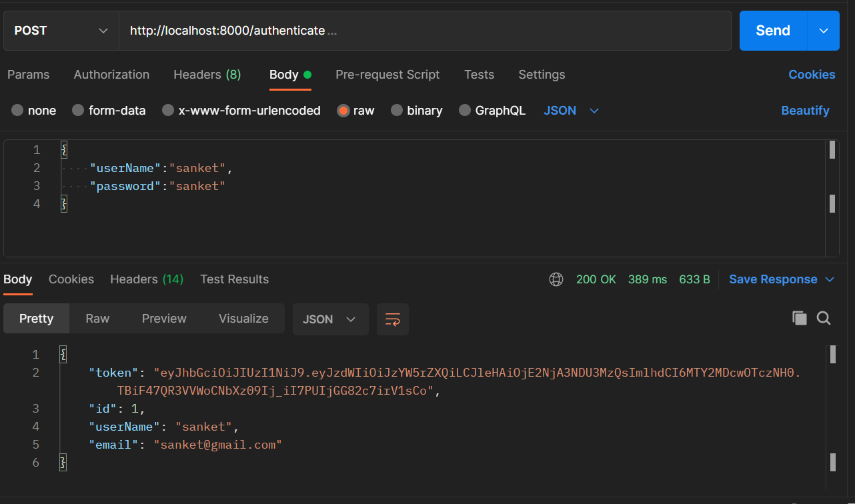The image size is (855, 504).
Task: Select the raw body type
Action: 356,111
